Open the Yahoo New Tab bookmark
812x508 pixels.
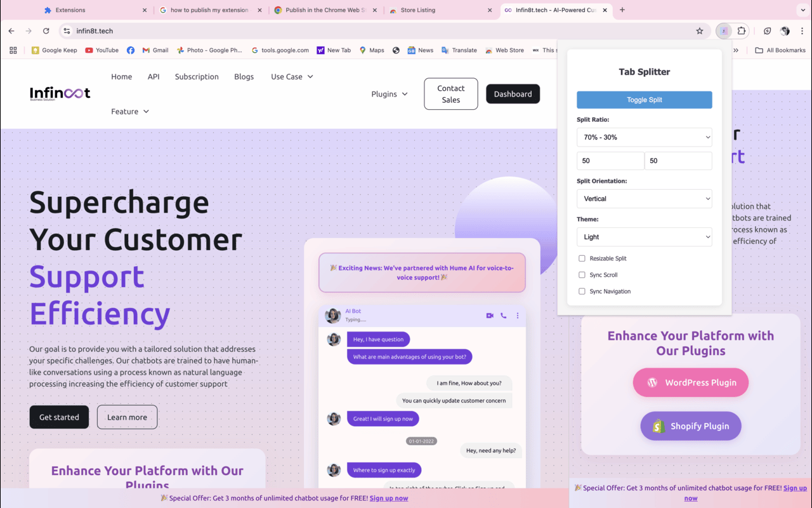(x=334, y=50)
